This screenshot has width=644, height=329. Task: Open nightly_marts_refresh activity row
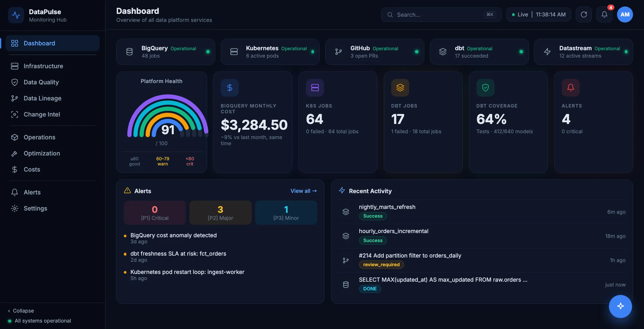(x=482, y=212)
